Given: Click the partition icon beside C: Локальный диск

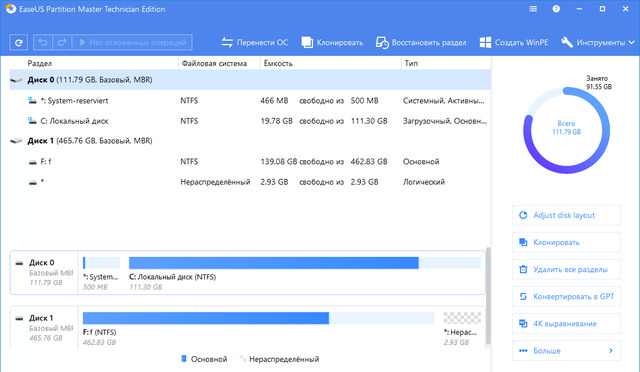Looking at the screenshot, I should coord(32,121).
